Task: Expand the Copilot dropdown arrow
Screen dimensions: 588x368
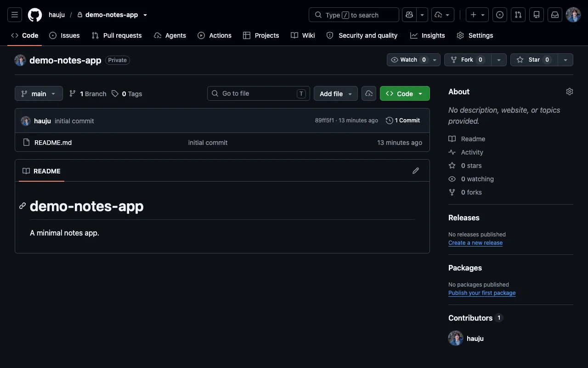Action: click(422, 15)
